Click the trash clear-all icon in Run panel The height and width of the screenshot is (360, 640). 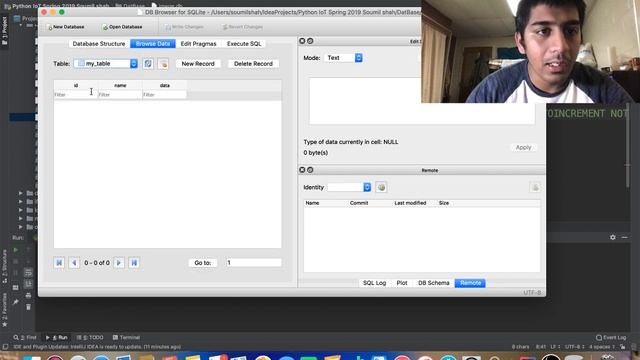tap(28, 307)
